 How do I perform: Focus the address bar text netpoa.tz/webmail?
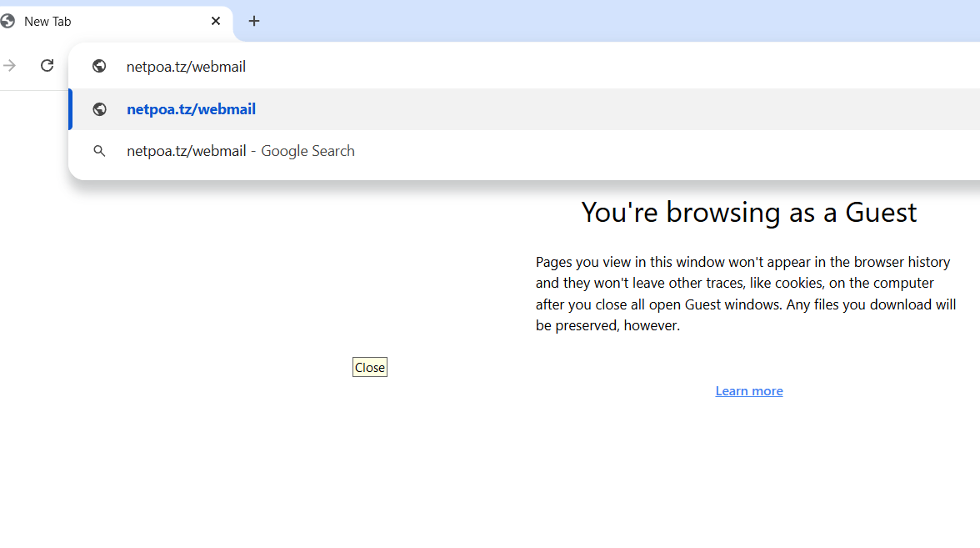(x=186, y=67)
